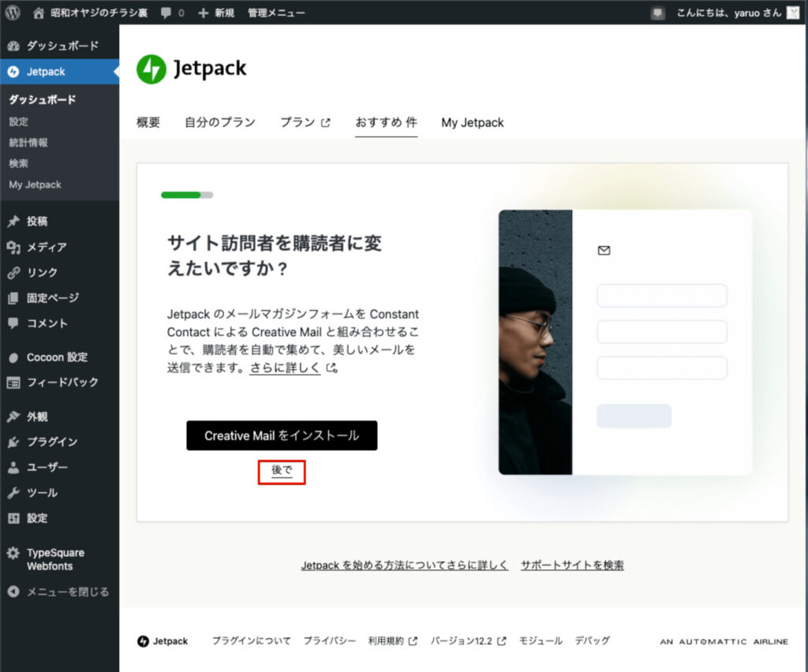Click the speech bubble icon for コメント

click(13, 323)
